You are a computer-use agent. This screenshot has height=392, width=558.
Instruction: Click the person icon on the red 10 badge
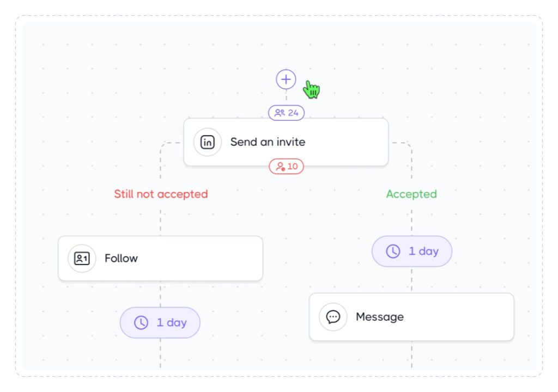[x=280, y=166]
